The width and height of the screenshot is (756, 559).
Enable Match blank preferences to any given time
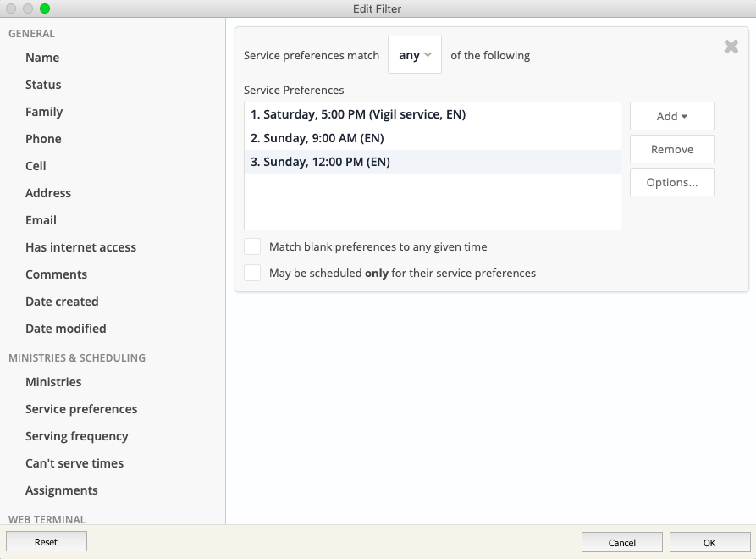[252, 246]
